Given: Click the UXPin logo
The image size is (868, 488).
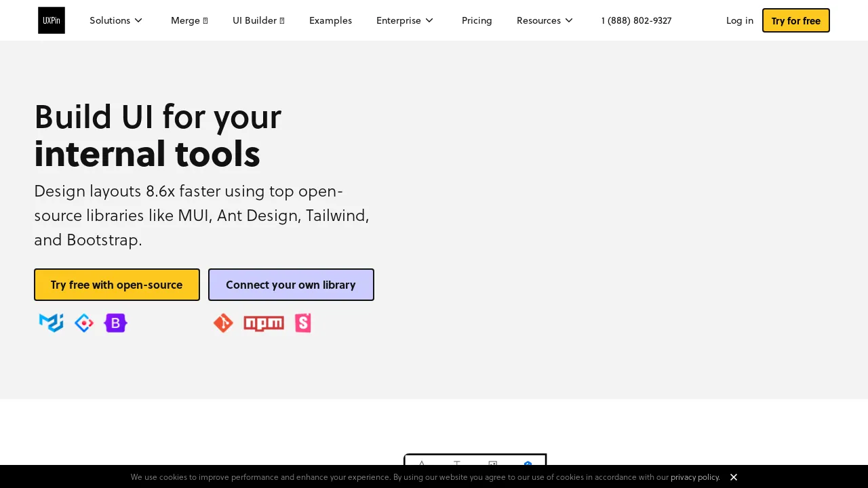Looking at the screenshot, I should pyautogui.click(x=52, y=20).
